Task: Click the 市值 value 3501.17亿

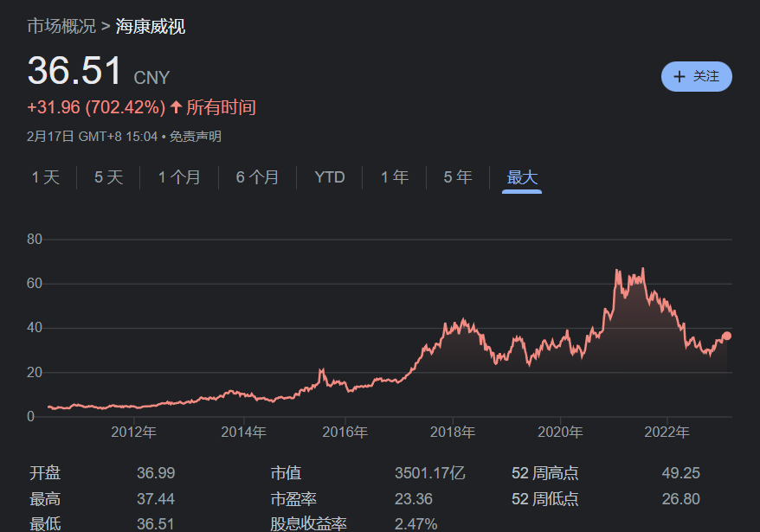Action: click(x=430, y=473)
